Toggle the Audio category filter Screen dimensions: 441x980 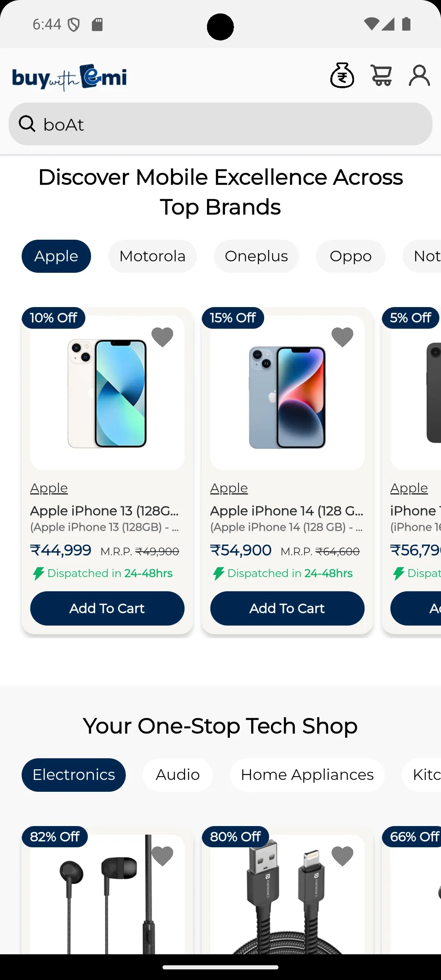[177, 774]
